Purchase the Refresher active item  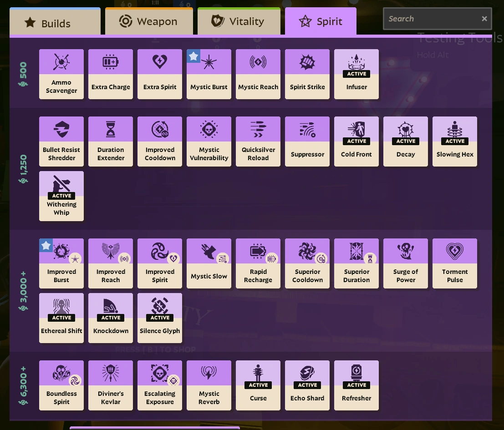point(356,386)
